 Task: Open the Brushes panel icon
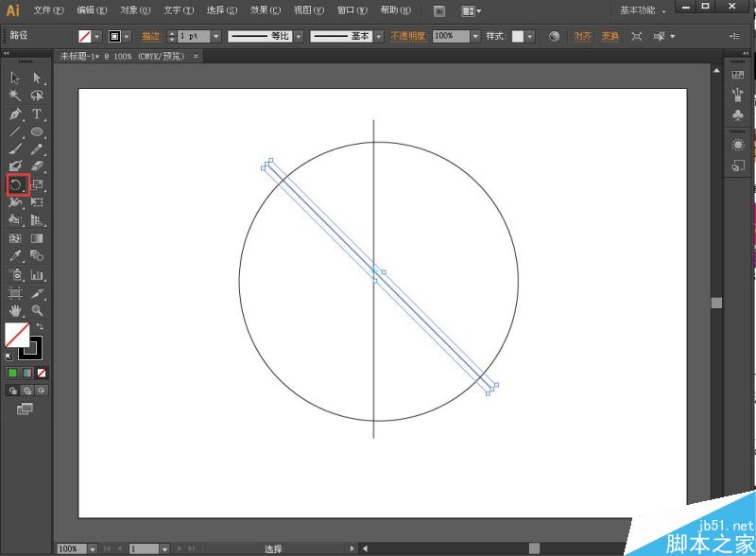click(738, 95)
